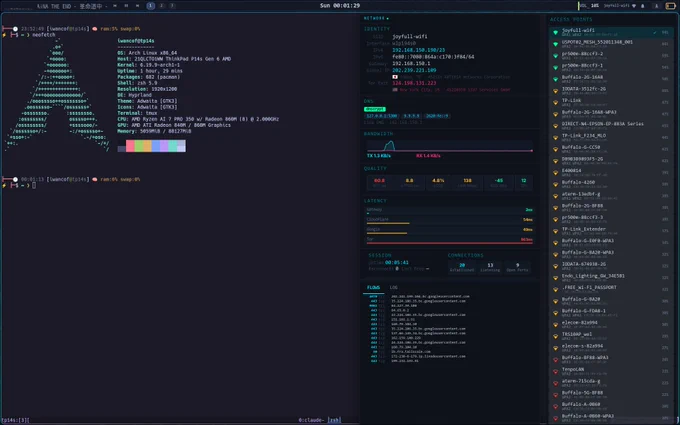Click the -65 signal dBm quality tile
680x425 pixels.
tap(499, 182)
